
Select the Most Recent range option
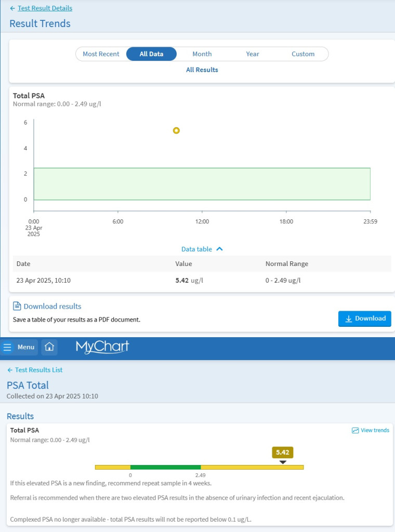click(101, 54)
